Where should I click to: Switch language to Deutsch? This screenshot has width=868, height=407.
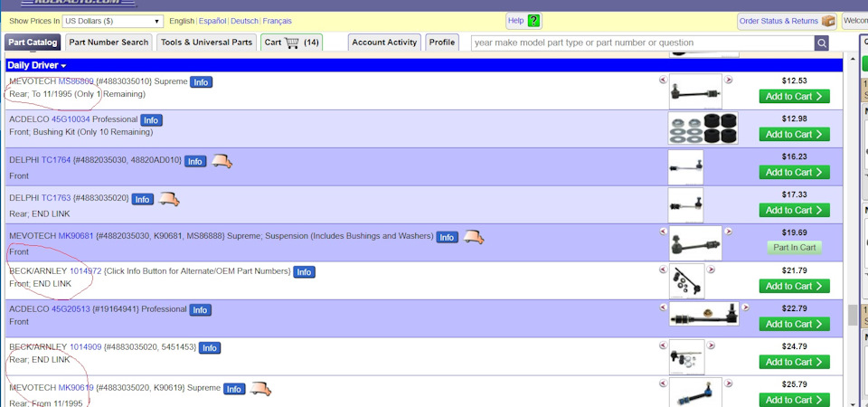pyautogui.click(x=244, y=21)
